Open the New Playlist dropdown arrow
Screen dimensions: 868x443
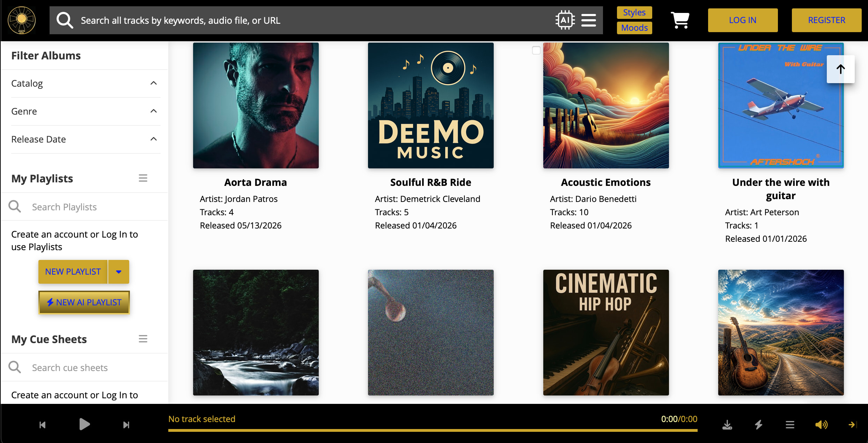(x=119, y=272)
